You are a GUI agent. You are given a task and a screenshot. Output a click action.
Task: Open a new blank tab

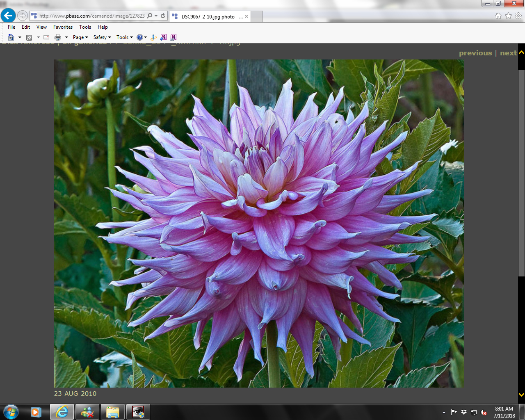(x=256, y=16)
